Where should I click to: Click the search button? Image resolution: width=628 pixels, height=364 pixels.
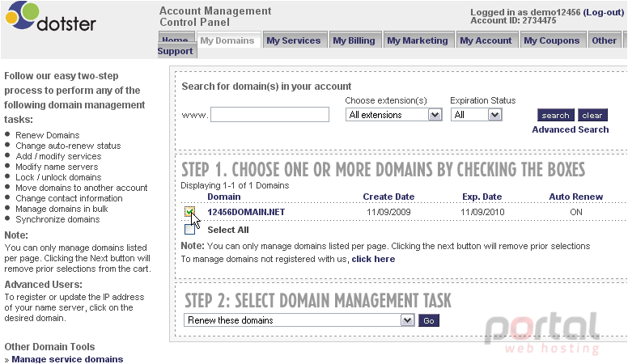coord(555,116)
